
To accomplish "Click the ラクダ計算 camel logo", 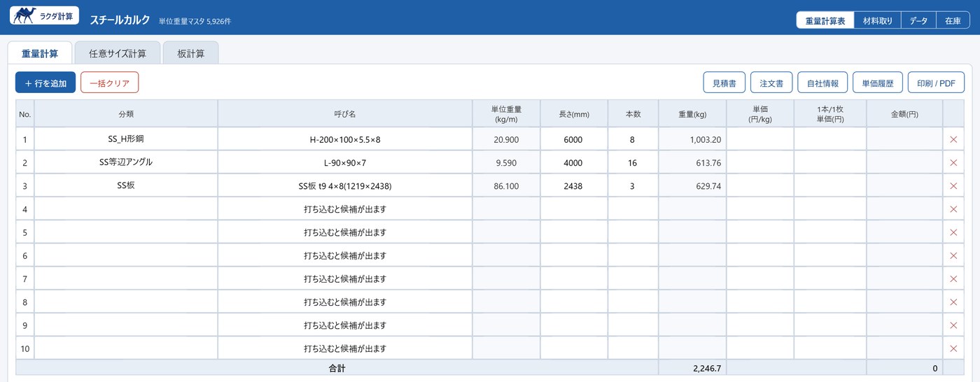I will 44,16.
